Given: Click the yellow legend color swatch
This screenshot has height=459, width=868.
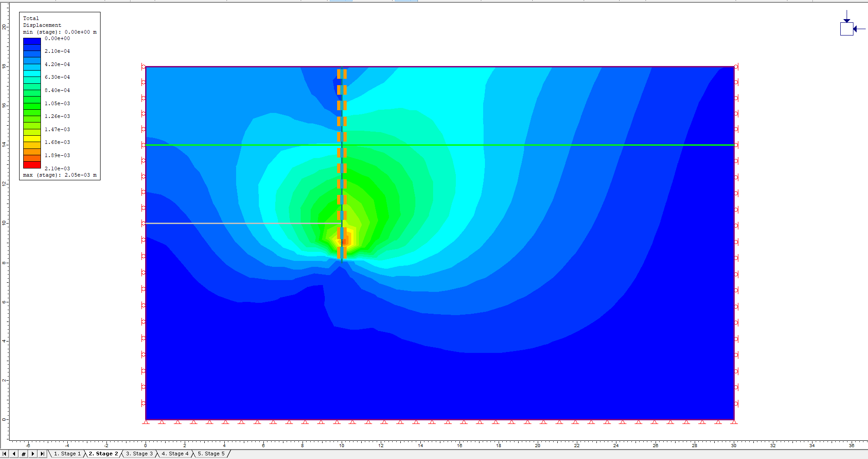Looking at the screenshot, I should coord(32,138).
